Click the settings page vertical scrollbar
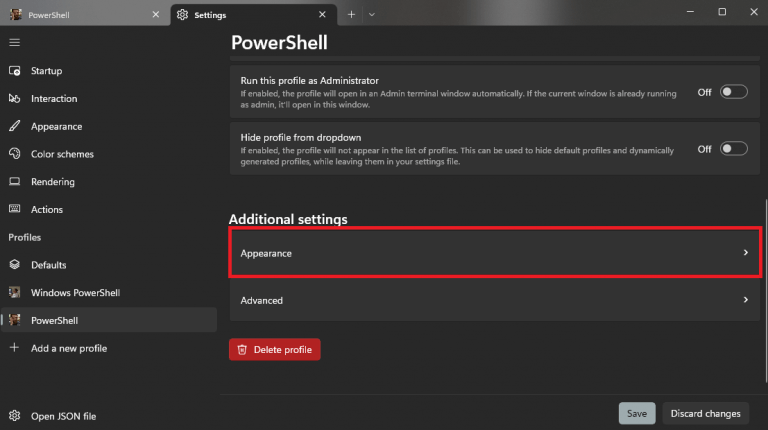768x430 pixels. pyautogui.click(x=766, y=291)
